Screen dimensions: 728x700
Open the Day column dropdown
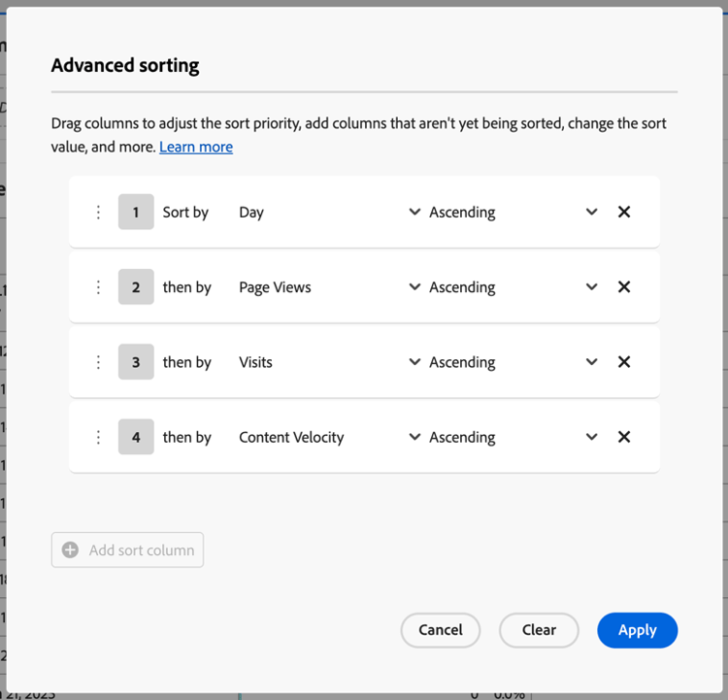point(414,212)
